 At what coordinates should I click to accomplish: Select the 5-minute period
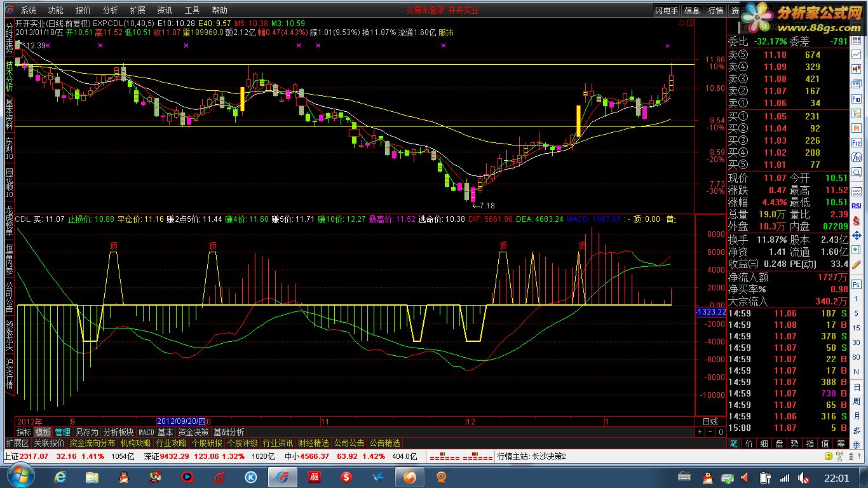pyautogui.click(x=857, y=313)
